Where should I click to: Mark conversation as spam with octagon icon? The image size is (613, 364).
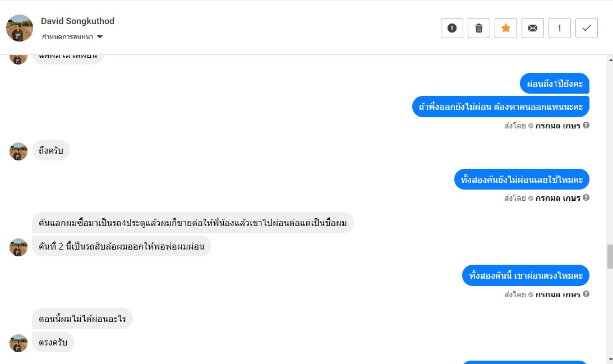[x=452, y=28]
